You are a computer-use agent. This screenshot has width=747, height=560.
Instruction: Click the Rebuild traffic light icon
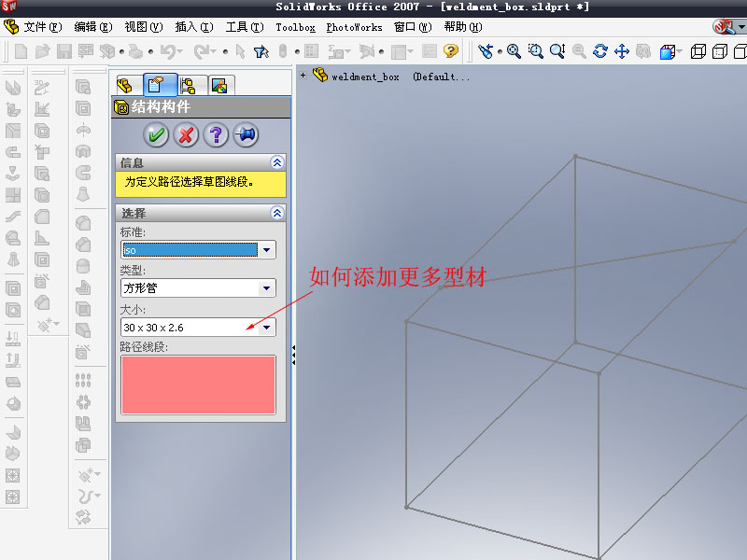click(283, 51)
